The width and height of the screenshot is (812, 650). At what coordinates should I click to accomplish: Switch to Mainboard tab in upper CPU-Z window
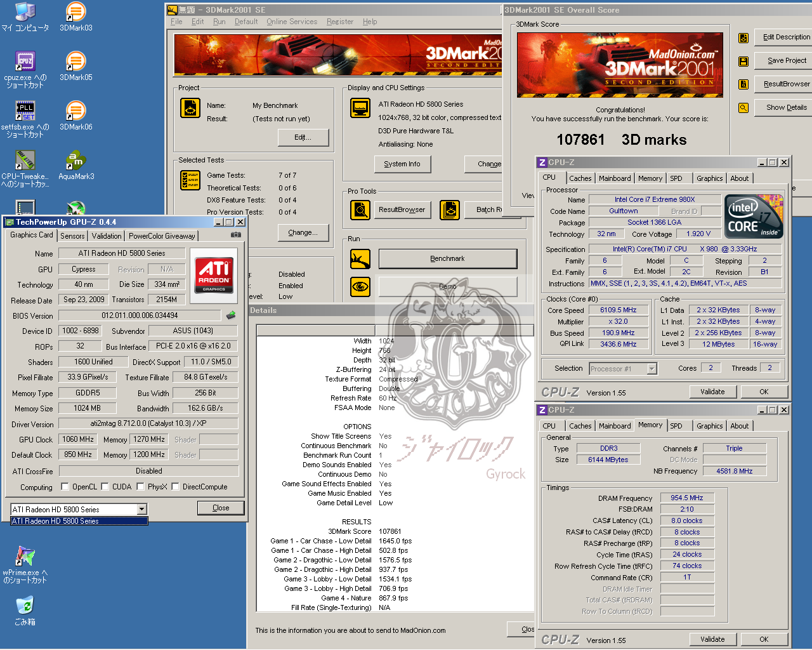615,178
